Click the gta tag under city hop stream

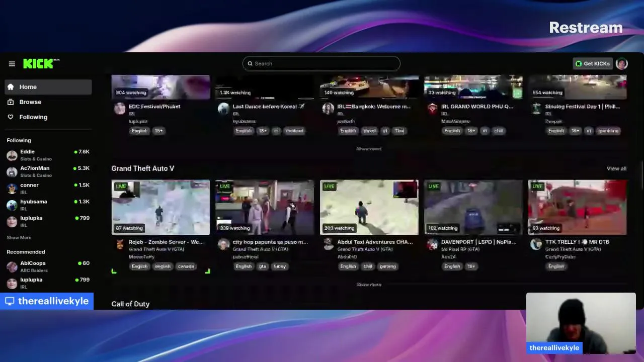pos(262,266)
